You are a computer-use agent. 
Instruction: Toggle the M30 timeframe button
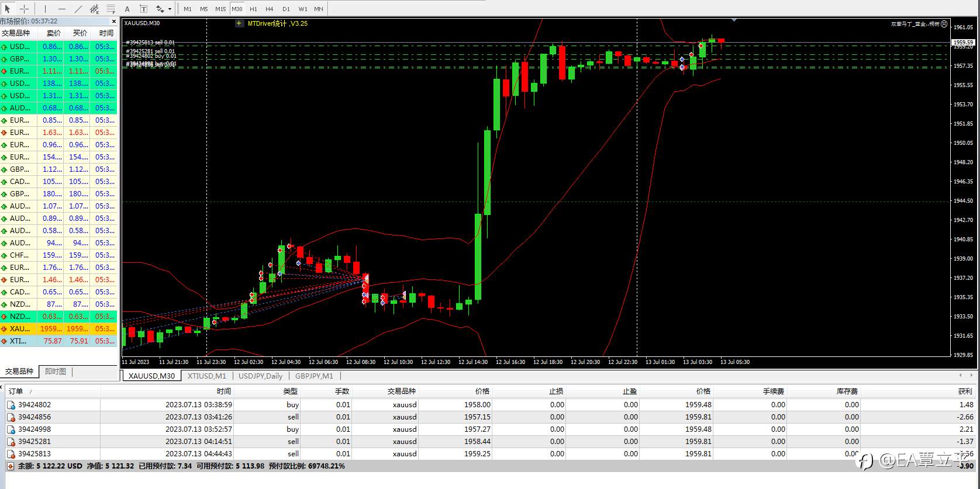tap(237, 9)
